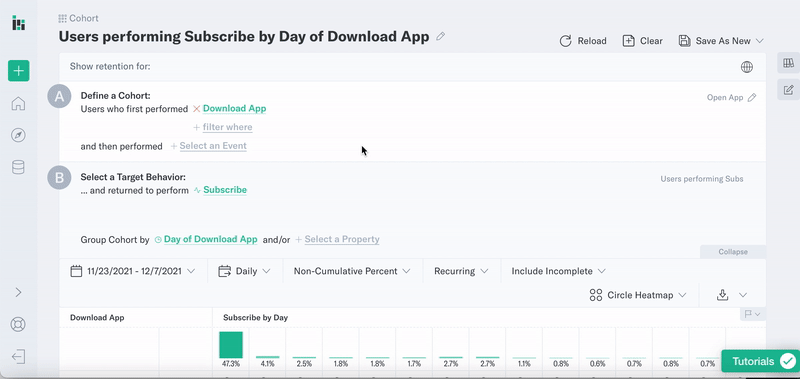
Task: Click the 2.5% value cell
Action: coord(304,364)
